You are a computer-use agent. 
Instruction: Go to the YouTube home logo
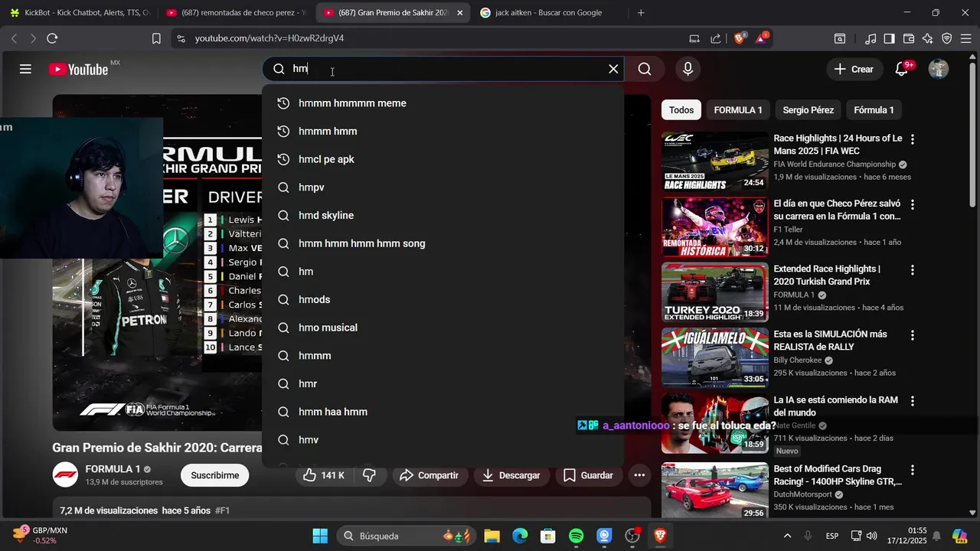click(79, 70)
